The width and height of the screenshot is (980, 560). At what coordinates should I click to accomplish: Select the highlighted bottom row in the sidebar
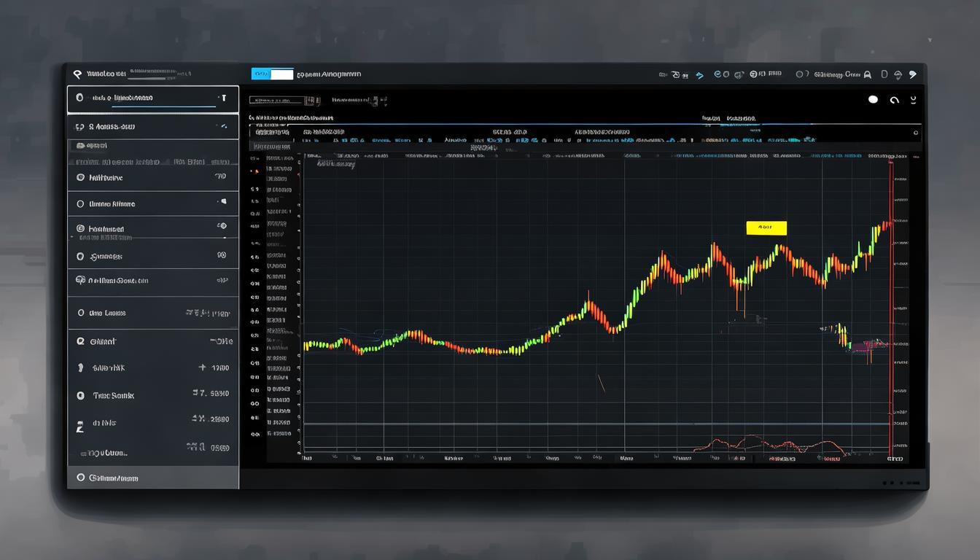(153, 478)
